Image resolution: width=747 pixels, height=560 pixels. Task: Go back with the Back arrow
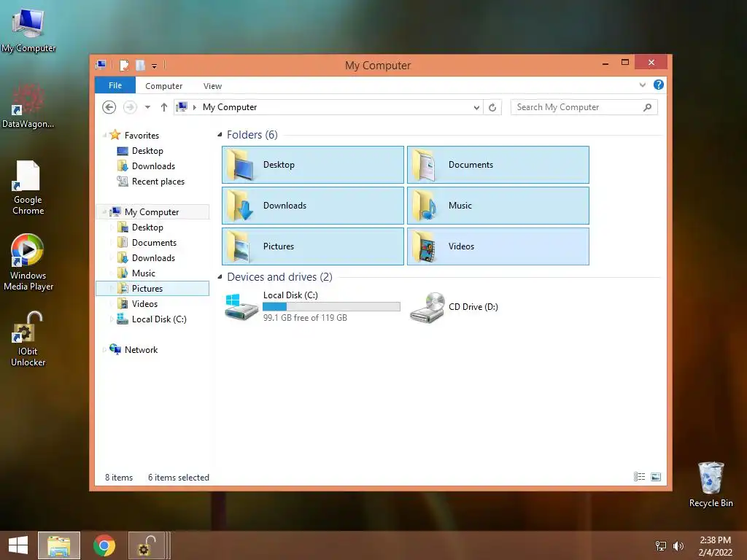pos(109,107)
